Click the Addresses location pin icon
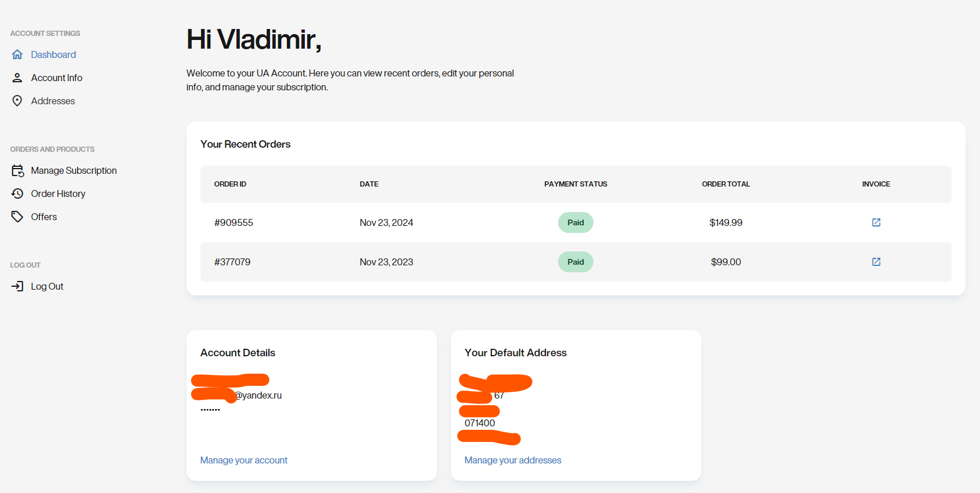This screenshot has width=980, height=493. [17, 101]
